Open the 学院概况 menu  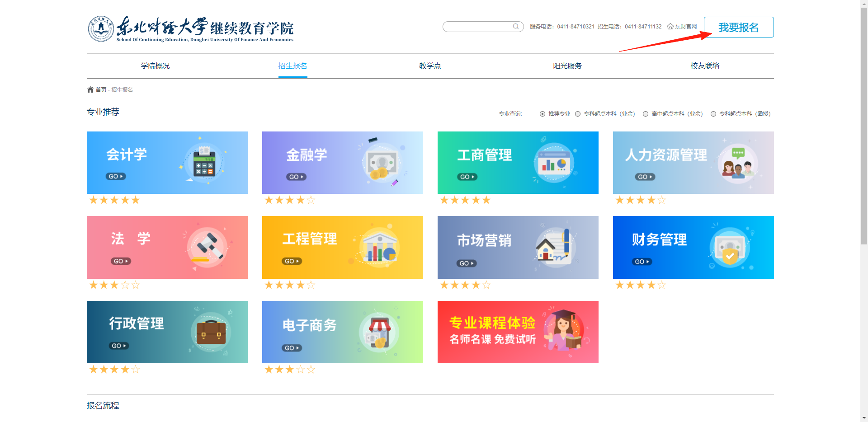(x=155, y=66)
